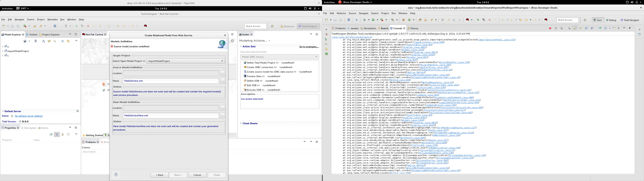This screenshot has width=644, height=181.
Task: Open the Model JDBC Source action set dropdown
Action: pyautogui.click(x=280, y=57)
